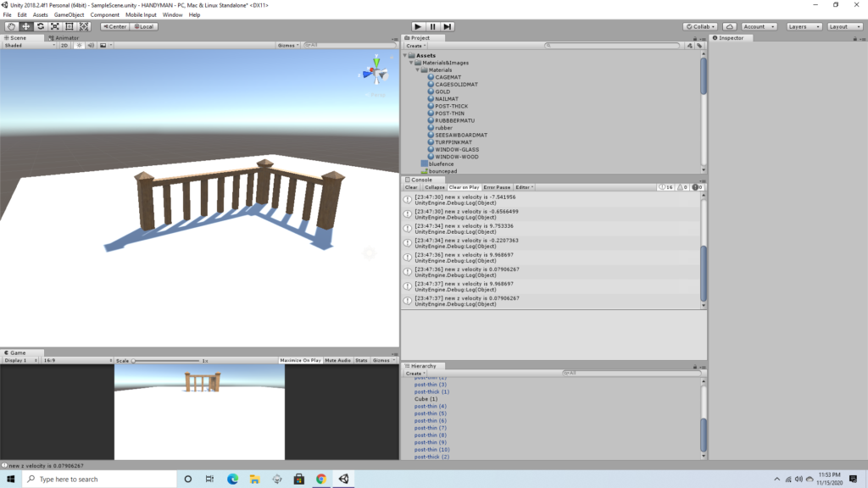The height and width of the screenshot is (488, 868).
Task: Activate the Move tool
Action: pos(25,26)
